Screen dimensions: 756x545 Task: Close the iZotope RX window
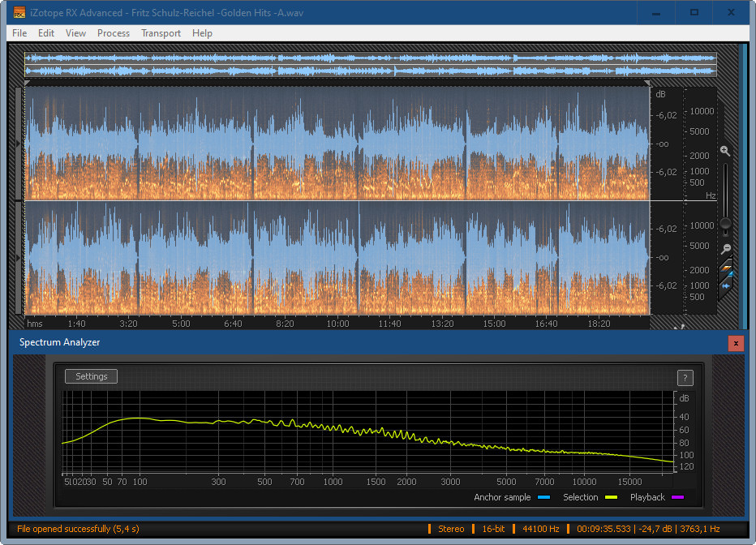[731, 12]
